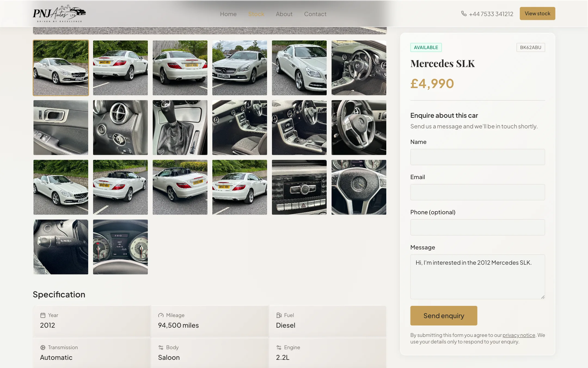Click the Saloon body value

[169, 357]
